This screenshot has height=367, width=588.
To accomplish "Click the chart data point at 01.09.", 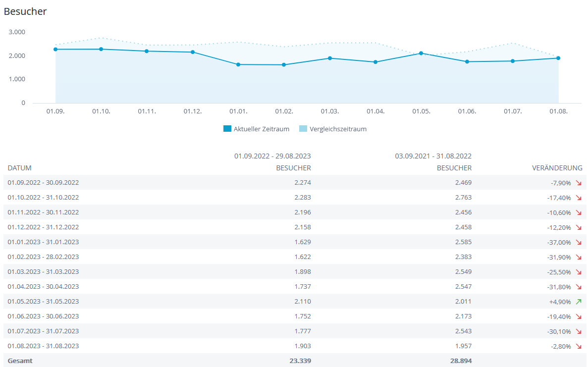I will 55,49.
